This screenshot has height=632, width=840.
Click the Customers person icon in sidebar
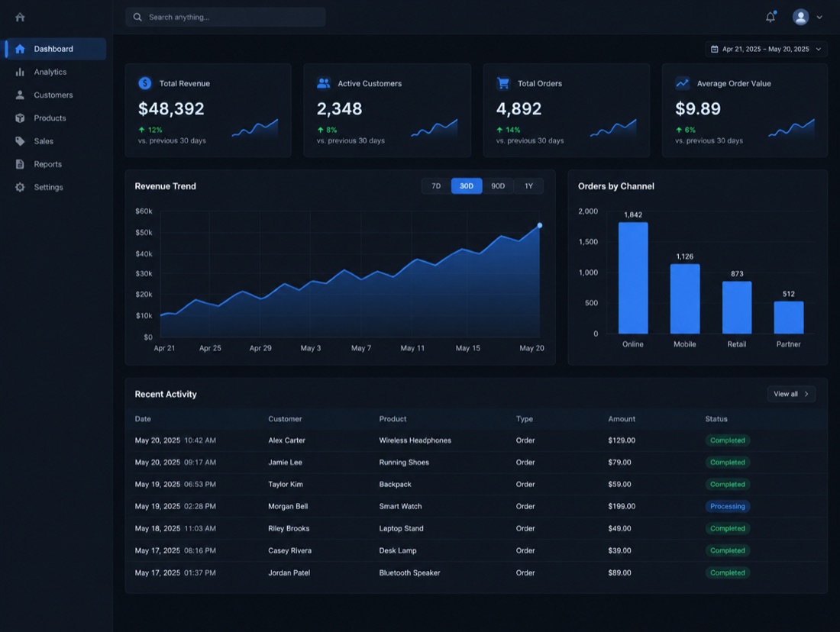20,95
